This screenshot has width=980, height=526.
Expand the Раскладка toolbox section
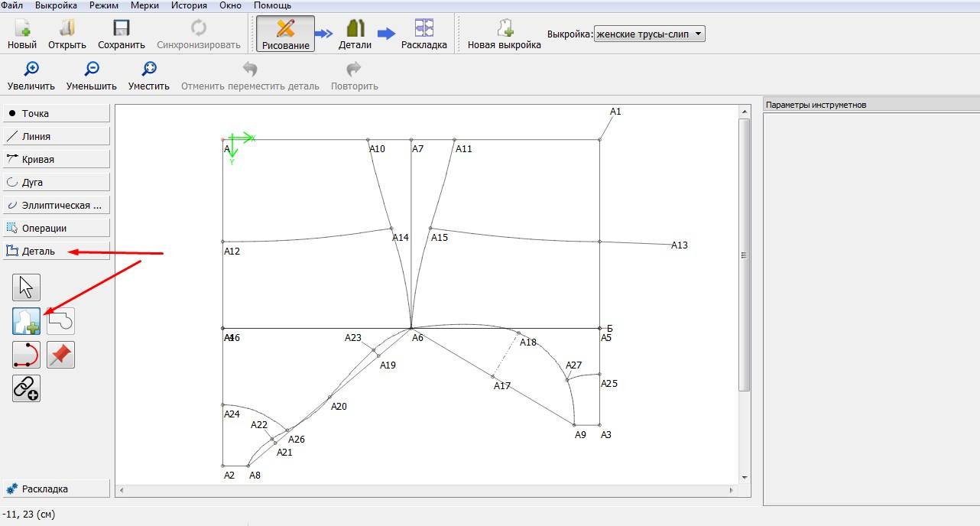tap(57, 489)
